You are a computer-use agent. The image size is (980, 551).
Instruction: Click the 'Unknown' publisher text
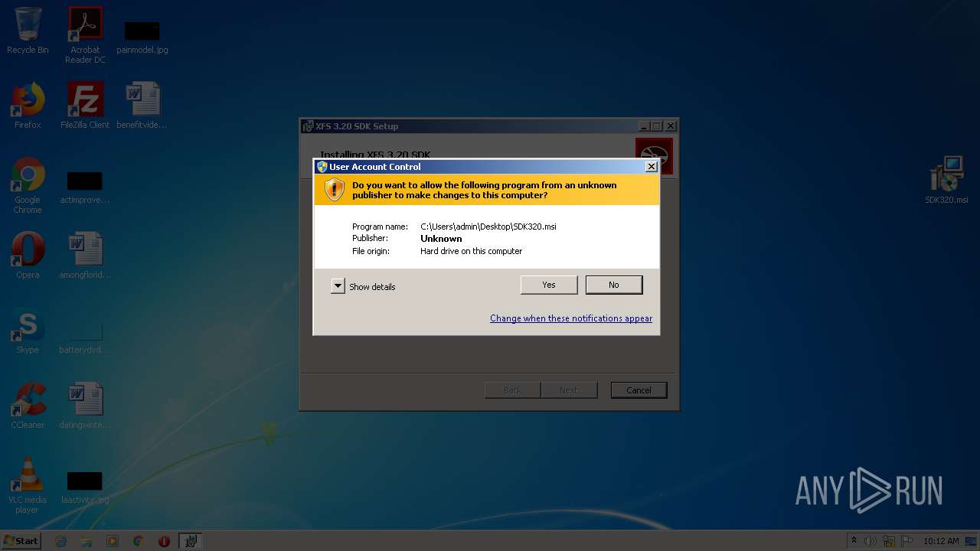click(x=441, y=239)
